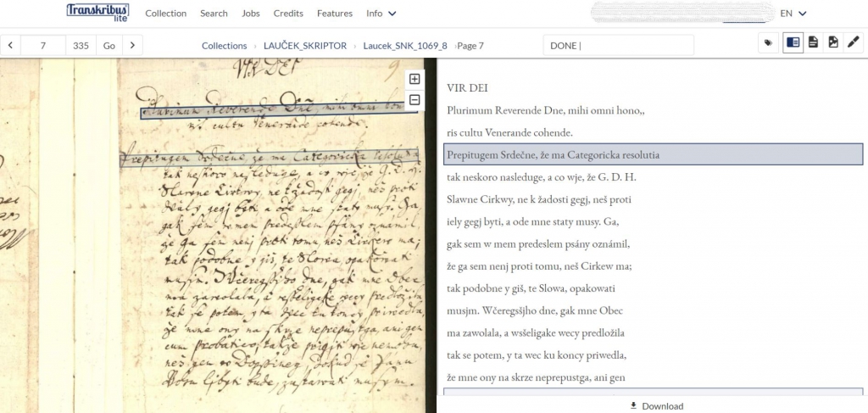The image size is (868, 413).
Task: Open the Collection menu
Action: pos(165,14)
